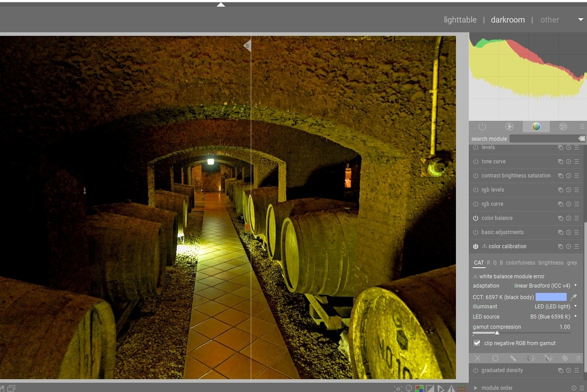Toggle gamut check warning icon
587x392 pixels.
pyautogui.click(x=451, y=389)
